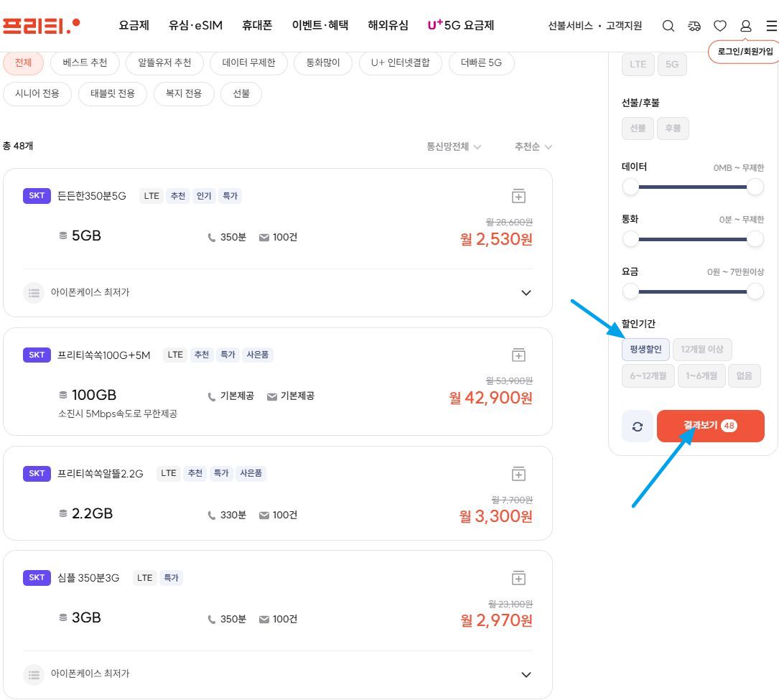Click the 결과보기 48 button
The width and height of the screenshot is (779, 700).
point(711,426)
